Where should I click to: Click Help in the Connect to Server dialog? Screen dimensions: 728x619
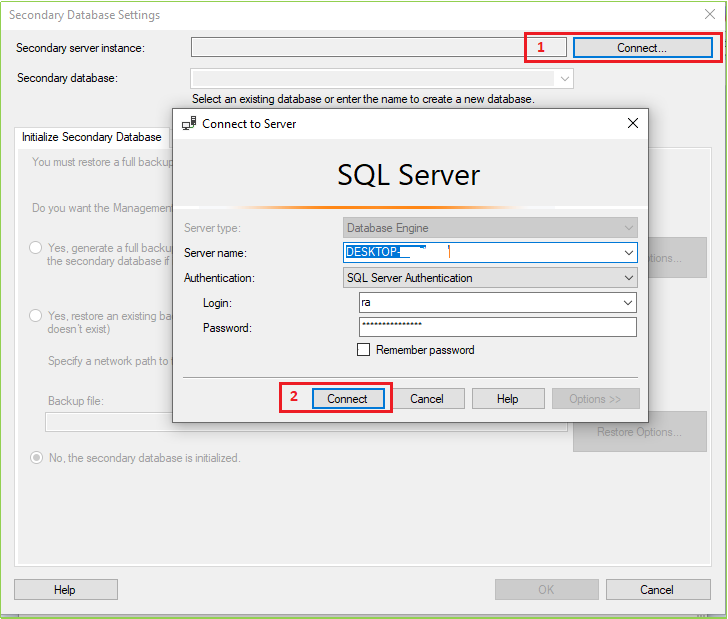pos(508,399)
